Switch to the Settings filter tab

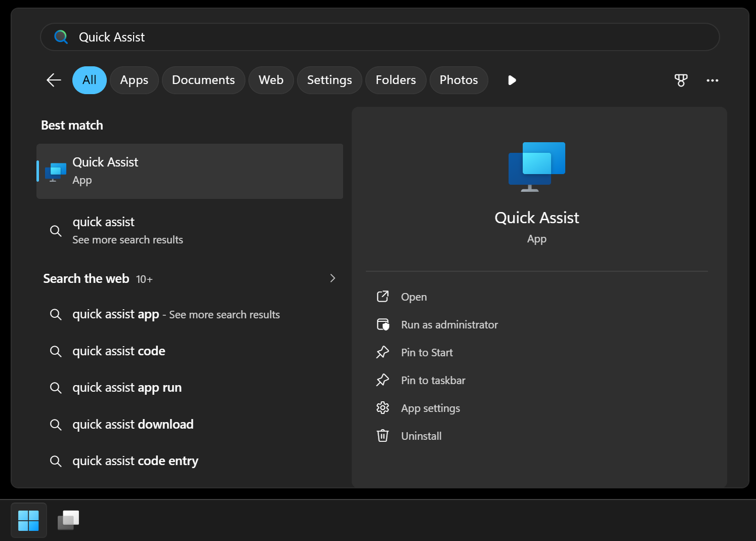[x=329, y=80]
